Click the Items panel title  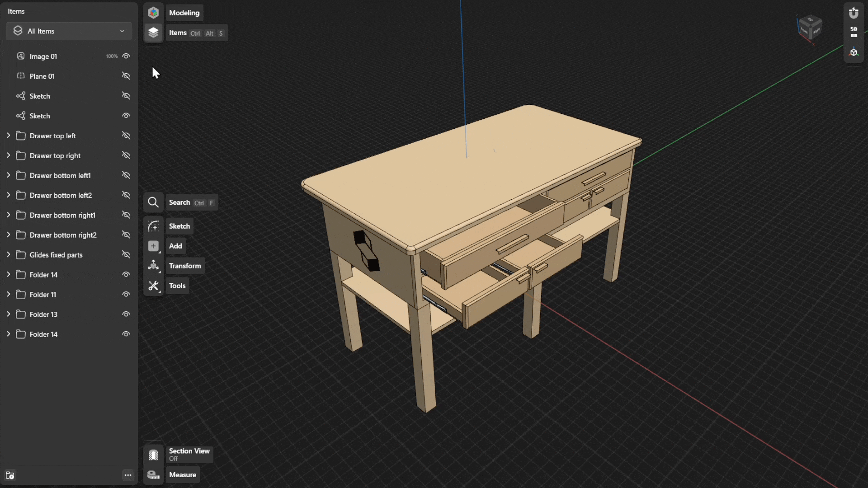click(16, 11)
